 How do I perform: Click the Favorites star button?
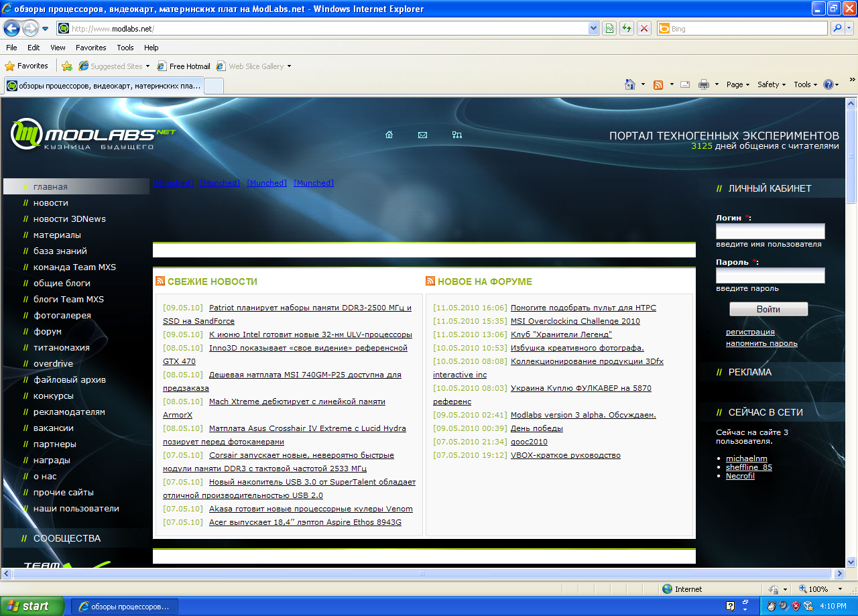[x=27, y=66]
